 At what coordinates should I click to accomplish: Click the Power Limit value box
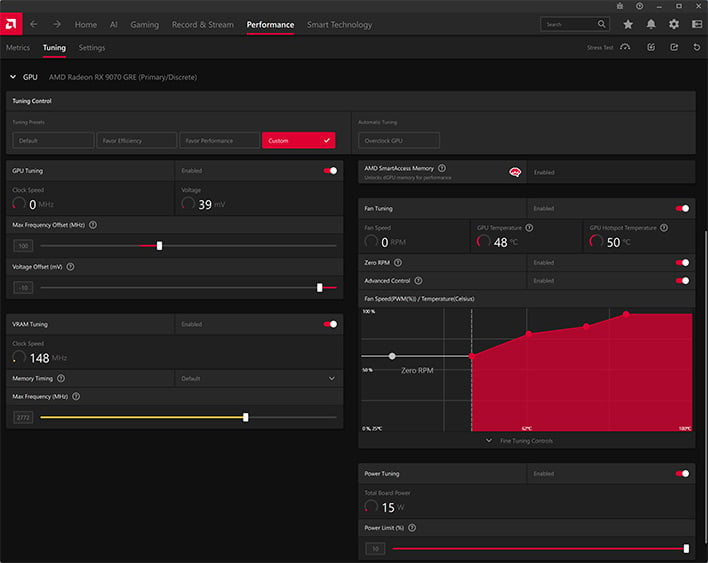point(375,549)
